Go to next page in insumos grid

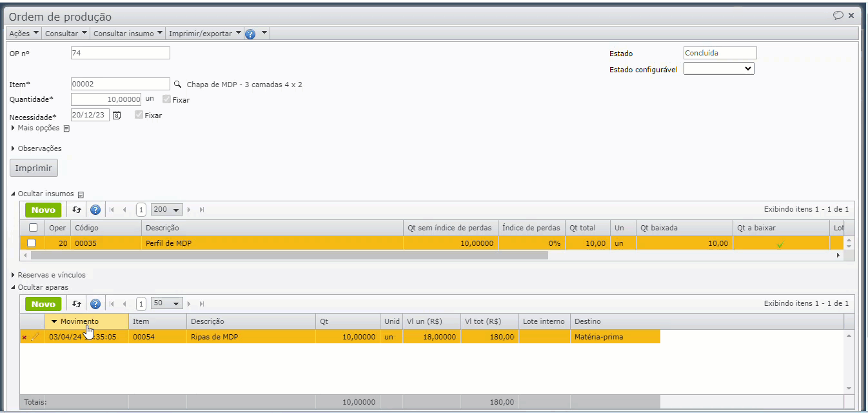189,210
